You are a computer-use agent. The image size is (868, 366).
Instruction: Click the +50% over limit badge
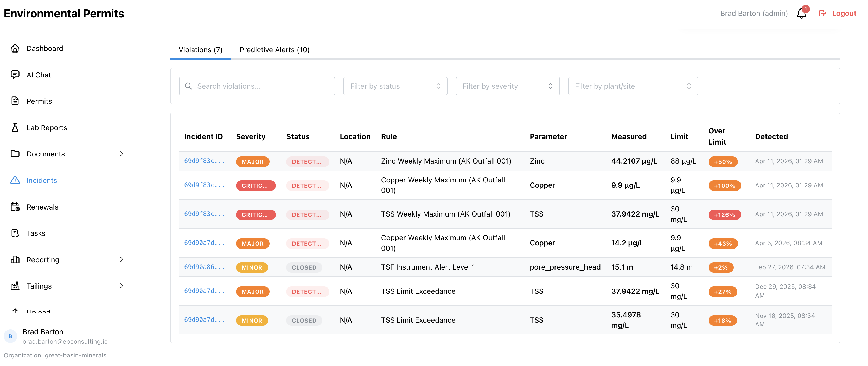723,162
